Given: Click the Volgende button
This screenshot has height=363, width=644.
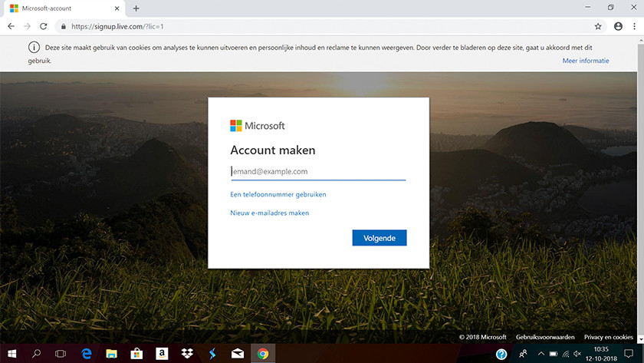Looking at the screenshot, I should tap(379, 238).
